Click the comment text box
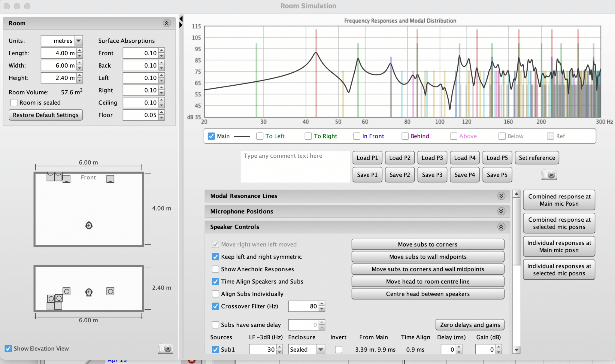The image size is (615, 364). 295,167
